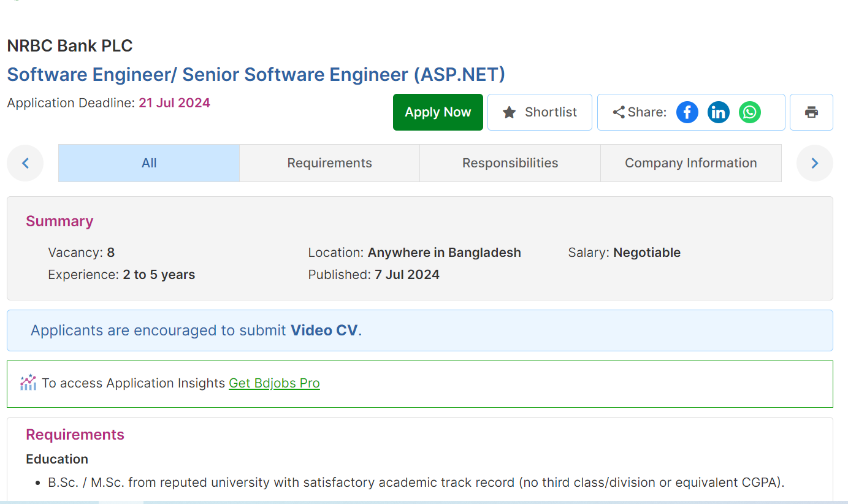Click the NRBC Bank PLC company name
Image resolution: width=848 pixels, height=504 pixels.
70,46
